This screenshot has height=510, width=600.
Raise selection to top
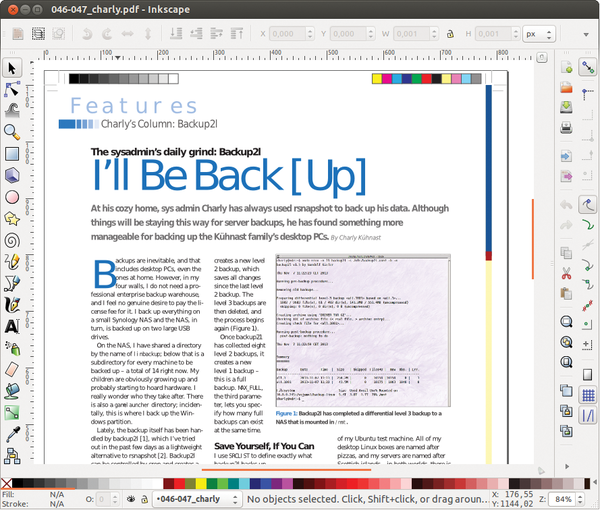click(237, 34)
